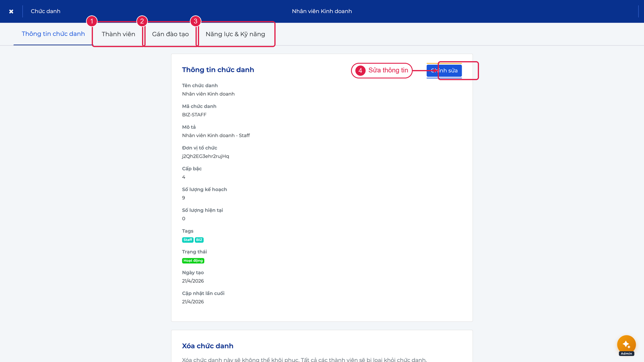Click the Chức danh breadcrumb label
This screenshot has height=362, width=644.
(x=45, y=11)
